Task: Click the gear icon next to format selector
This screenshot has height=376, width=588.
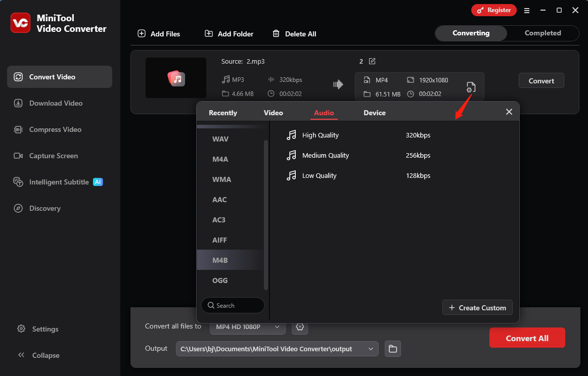Action: 299,327
